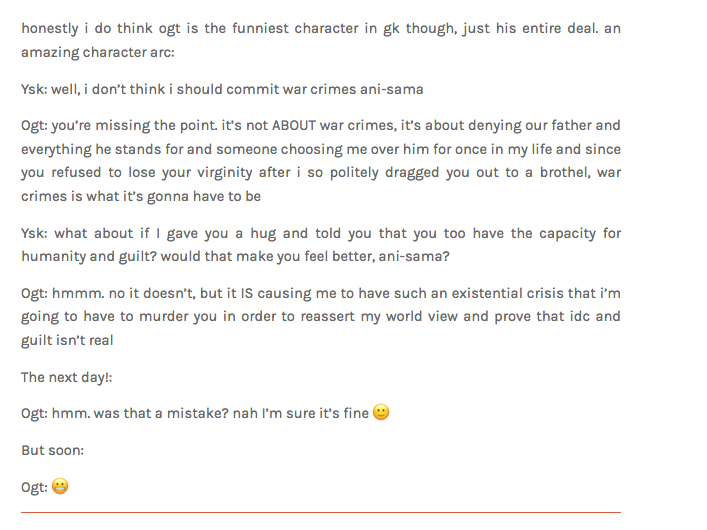Click the phrase "humanity and guilt?"
This screenshot has width=707, height=530.
click(87, 256)
